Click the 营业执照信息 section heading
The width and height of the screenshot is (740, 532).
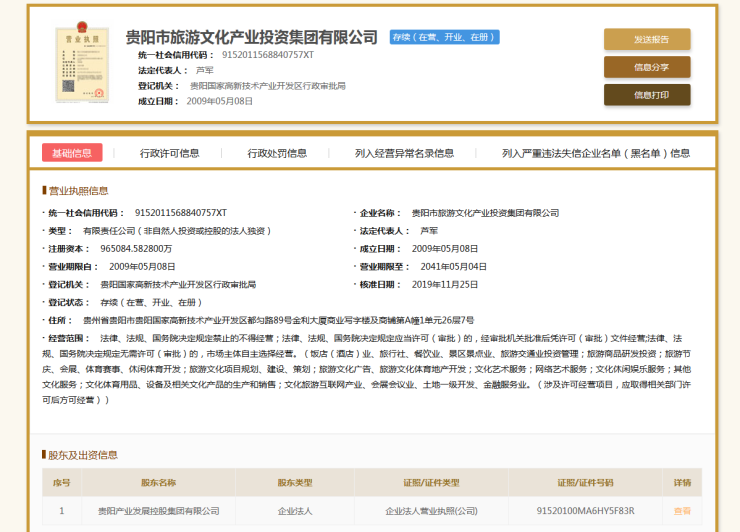[78, 191]
